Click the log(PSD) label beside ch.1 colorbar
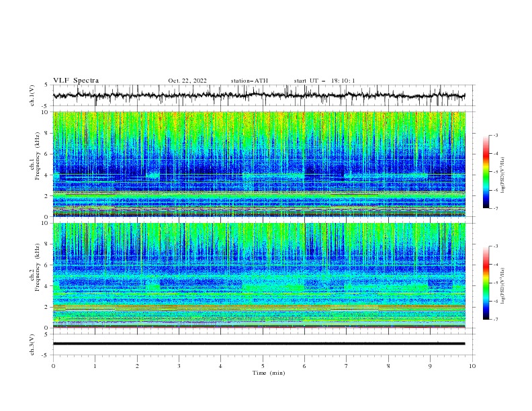This screenshot has height=411, width=532. click(502, 175)
